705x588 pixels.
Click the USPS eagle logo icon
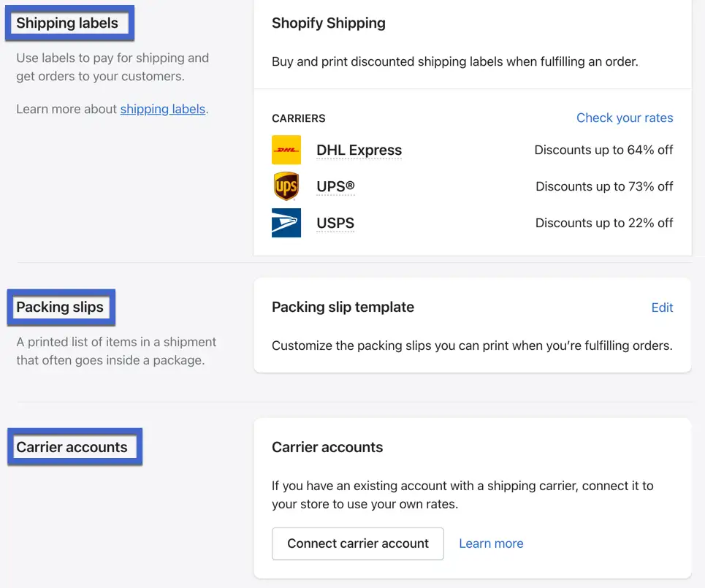286,223
